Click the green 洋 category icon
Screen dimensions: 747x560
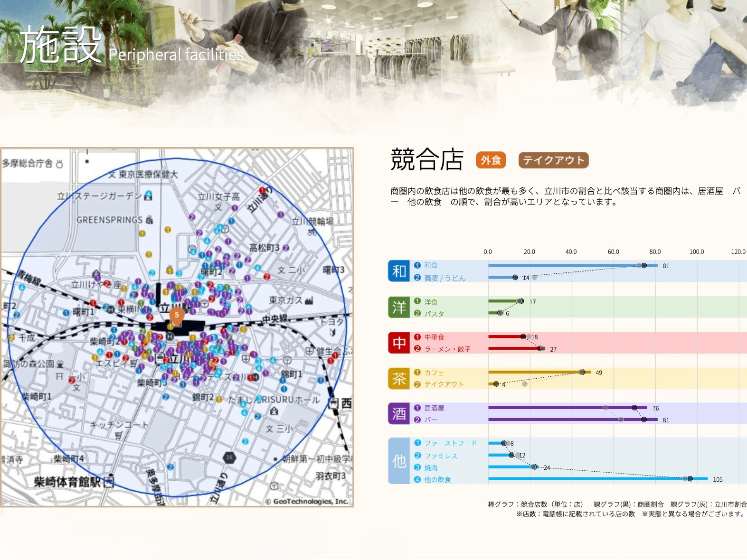[x=398, y=307]
